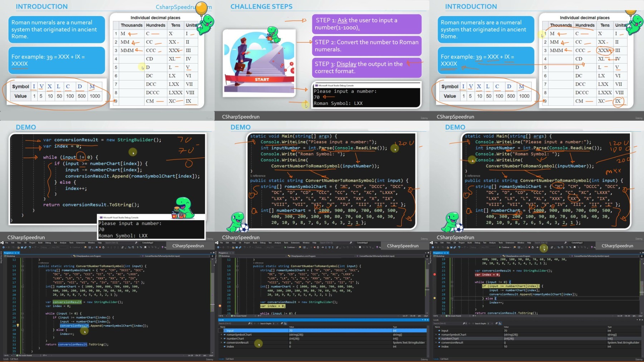The width and height of the screenshot is (644, 362).
Task: Expand the numberChart row in middle Locals panel
Action: (221, 339)
